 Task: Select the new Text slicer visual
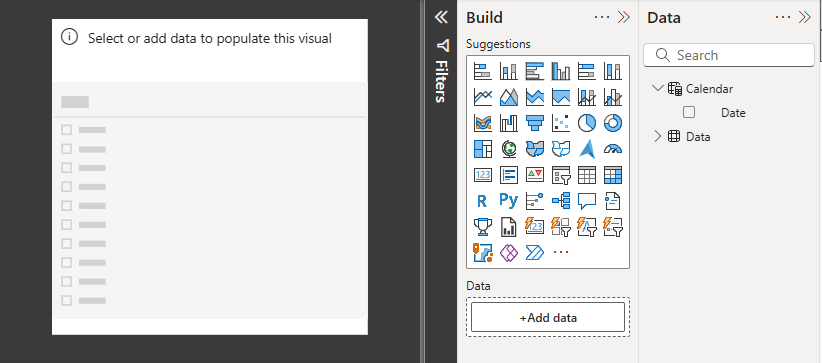[587, 227]
